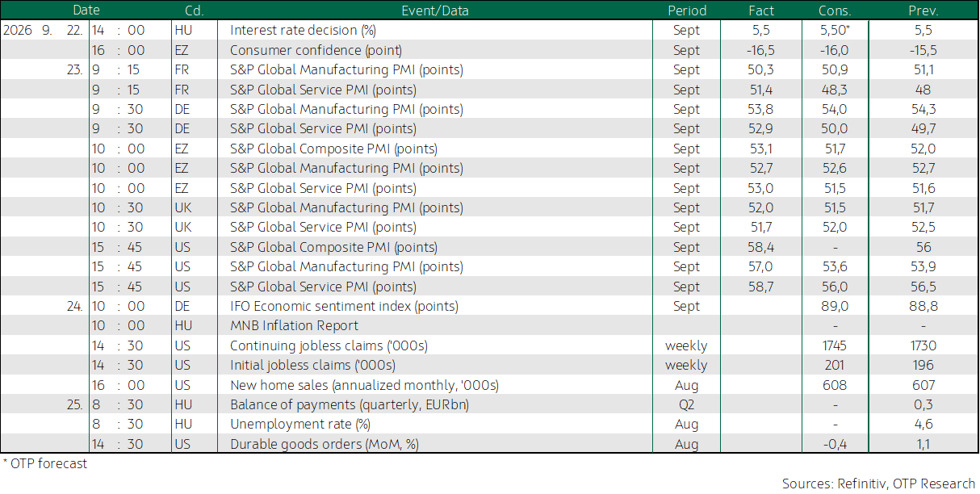Click Balance of payments (quarterly, EURbn)

click(x=350, y=404)
